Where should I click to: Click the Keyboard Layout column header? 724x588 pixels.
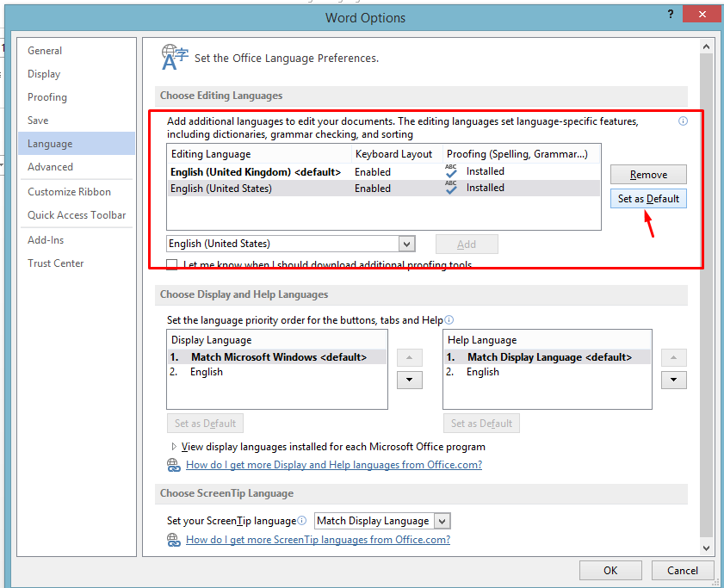click(397, 154)
